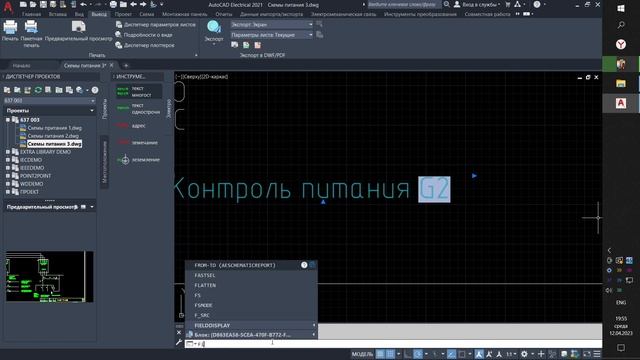The height and width of the screenshot is (360, 640).
Task: Switch to Местоположение vertical tab
Action: tap(104, 162)
